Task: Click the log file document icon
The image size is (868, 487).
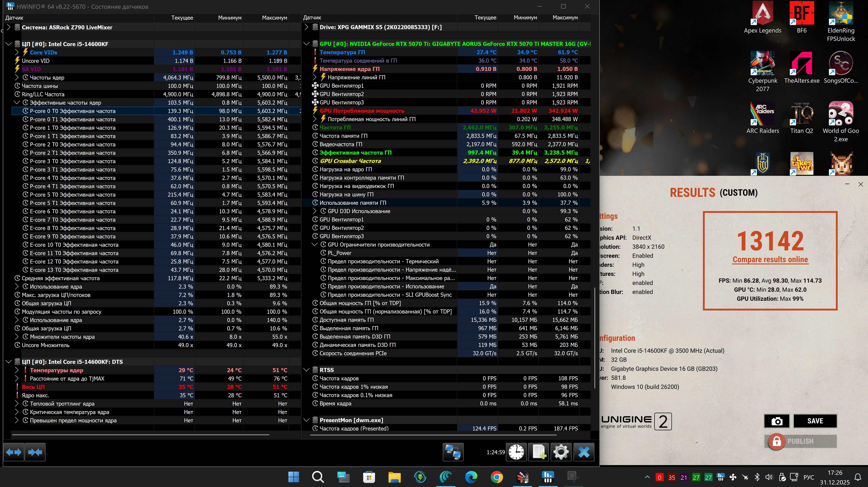Action: coord(538,452)
